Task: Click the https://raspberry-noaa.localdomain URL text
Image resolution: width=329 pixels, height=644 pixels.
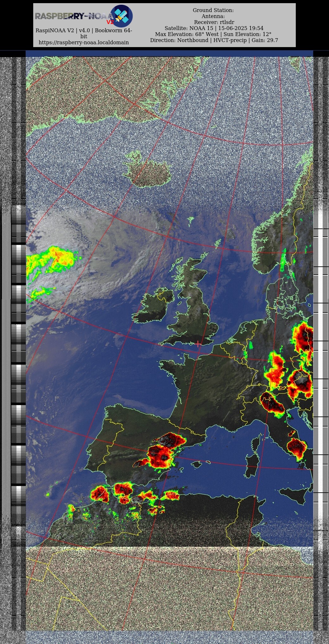Action: point(84,42)
